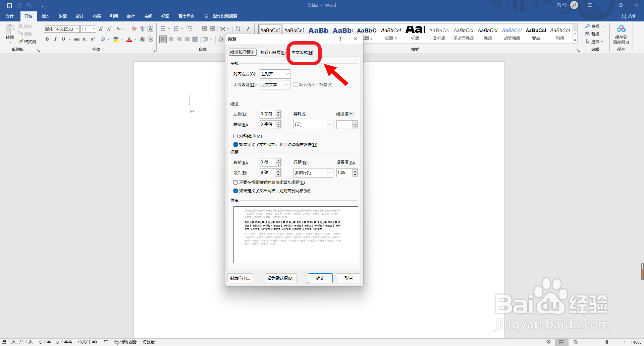Click the sort icon in the ribbon
Screen dimensions: 644x346
(x=238, y=29)
